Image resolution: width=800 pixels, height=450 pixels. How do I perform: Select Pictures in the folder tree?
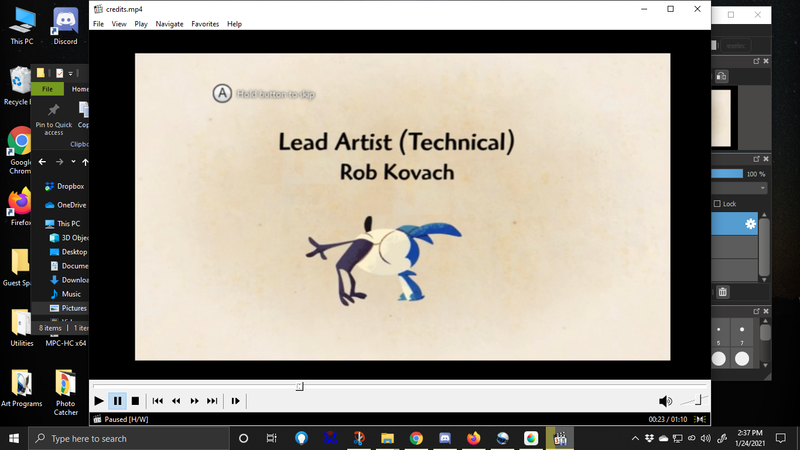pos(73,308)
